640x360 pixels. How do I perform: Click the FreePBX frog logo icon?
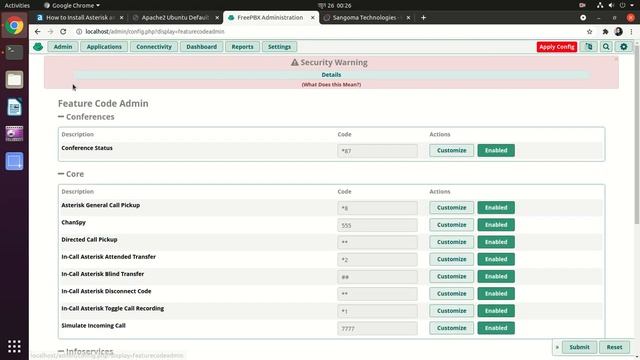pyautogui.click(x=38, y=47)
